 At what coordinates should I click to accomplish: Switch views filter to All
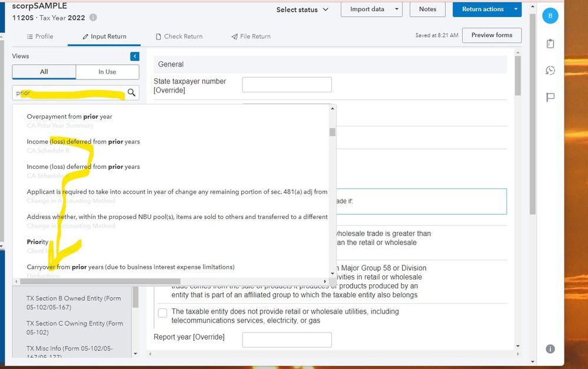pyautogui.click(x=44, y=72)
